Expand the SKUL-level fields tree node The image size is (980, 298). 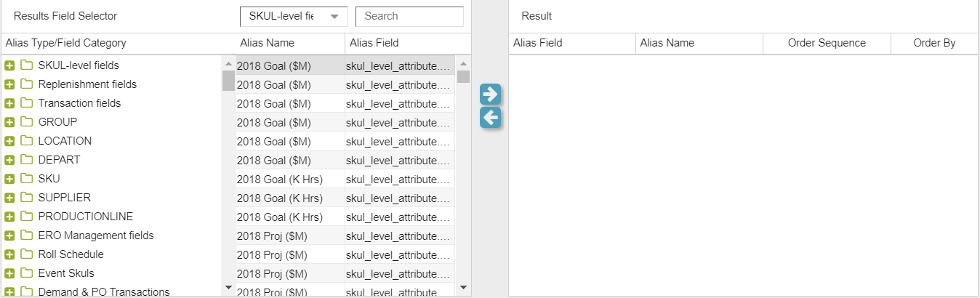(10, 65)
